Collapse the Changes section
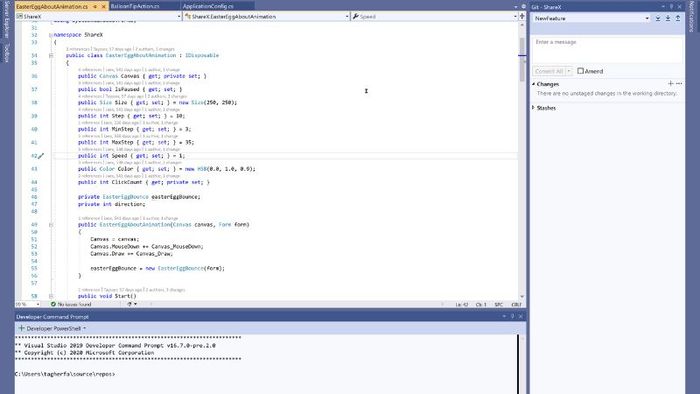 [x=533, y=84]
